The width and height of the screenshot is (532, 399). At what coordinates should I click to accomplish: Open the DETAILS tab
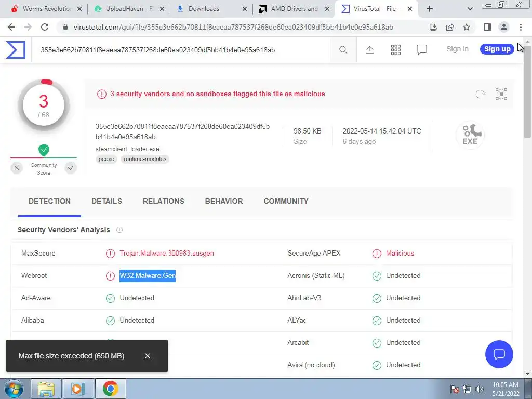pyautogui.click(x=107, y=201)
